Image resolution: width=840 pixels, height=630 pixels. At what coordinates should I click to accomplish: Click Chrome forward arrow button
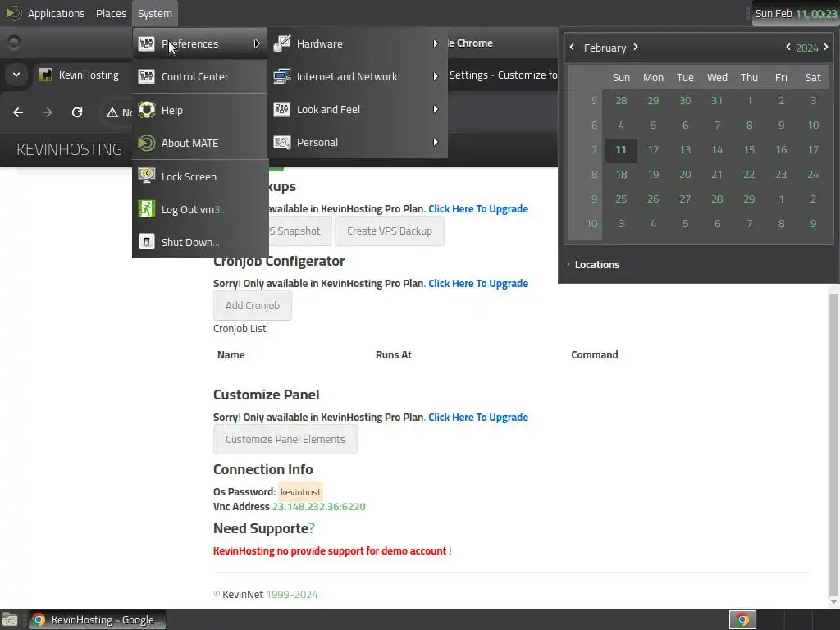(x=48, y=112)
